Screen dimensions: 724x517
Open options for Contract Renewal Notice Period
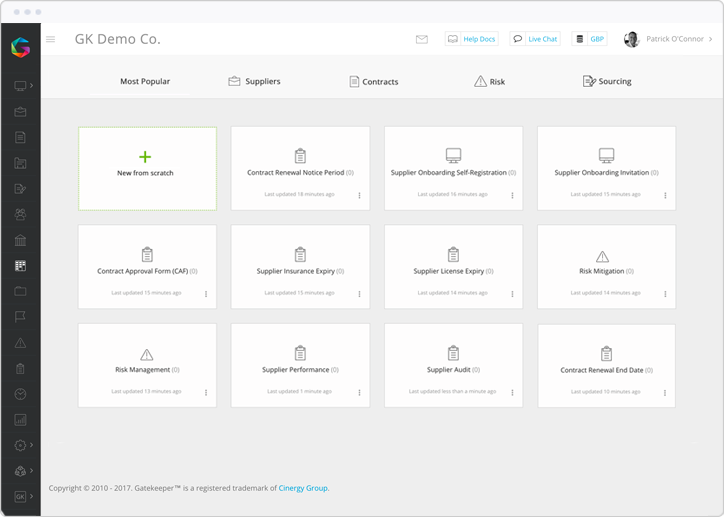coord(359,195)
